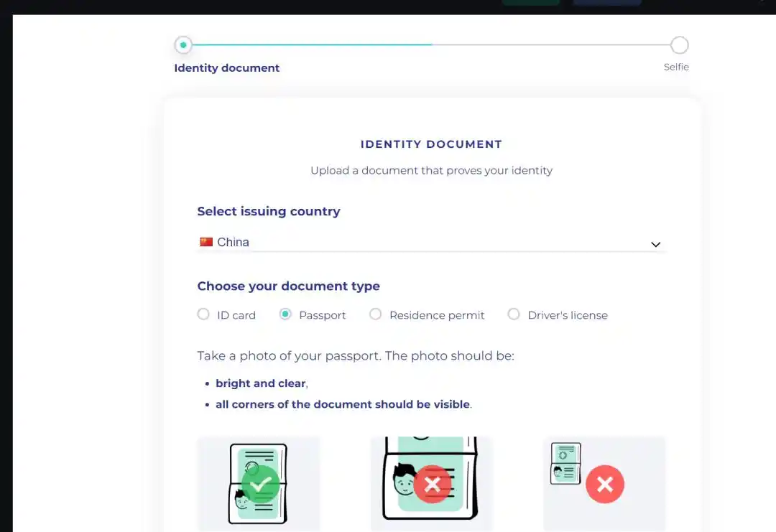This screenshot has height=532, width=776.
Task: Choose the Driver's license radio option
Action: click(x=514, y=314)
